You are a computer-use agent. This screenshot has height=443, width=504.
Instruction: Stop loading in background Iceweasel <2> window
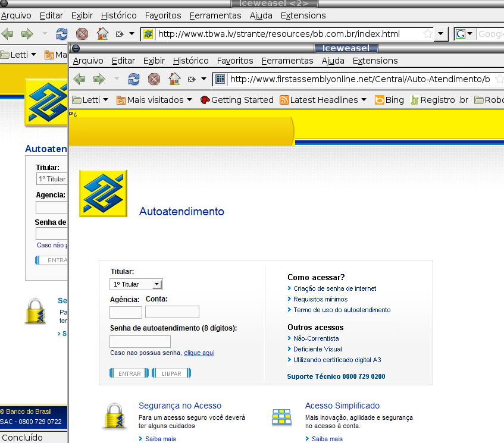(x=82, y=34)
